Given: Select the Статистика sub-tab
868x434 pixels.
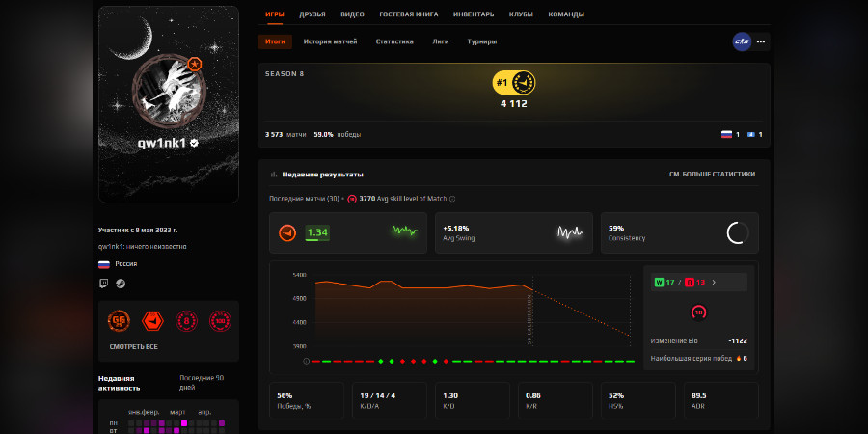Looking at the screenshot, I should tap(394, 41).
